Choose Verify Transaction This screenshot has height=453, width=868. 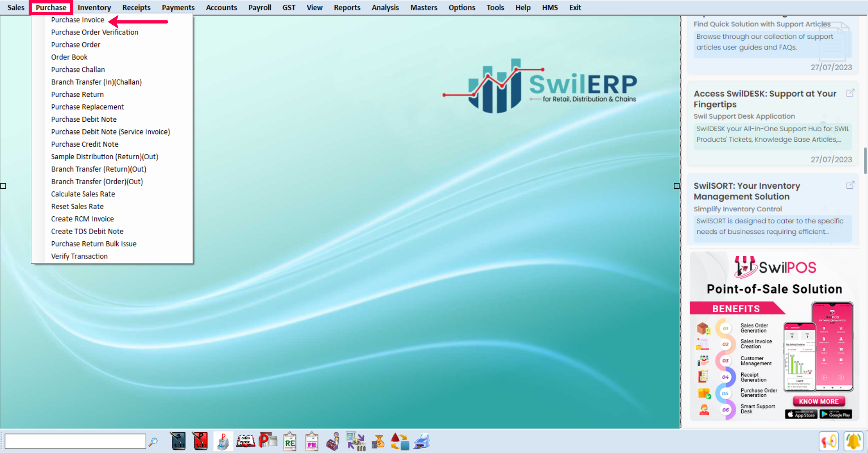click(x=79, y=256)
